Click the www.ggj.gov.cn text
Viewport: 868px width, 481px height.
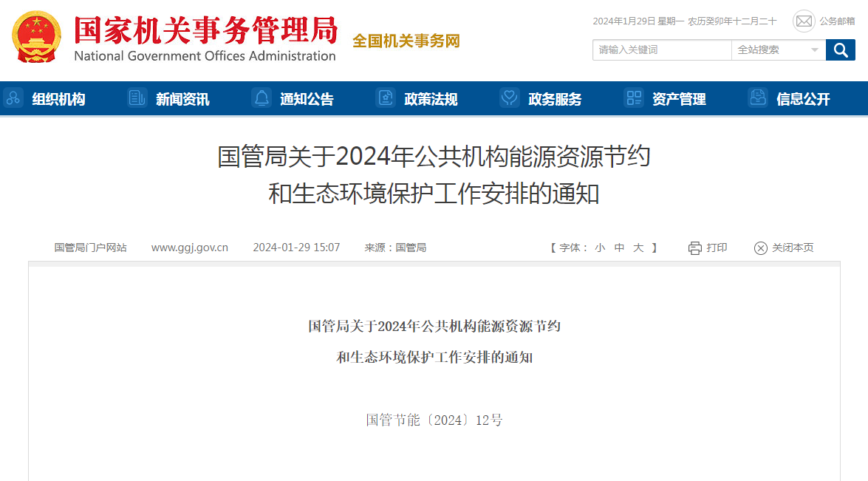point(190,248)
